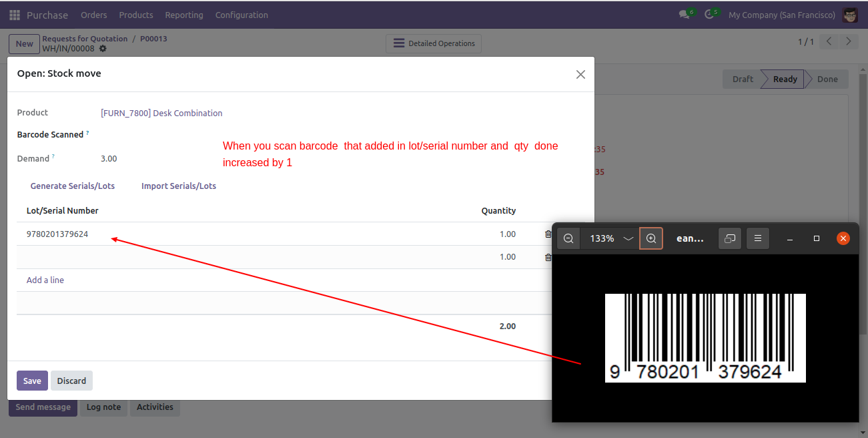
Task: Open the P00013 breadcrumb
Action: [x=153, y=39]
